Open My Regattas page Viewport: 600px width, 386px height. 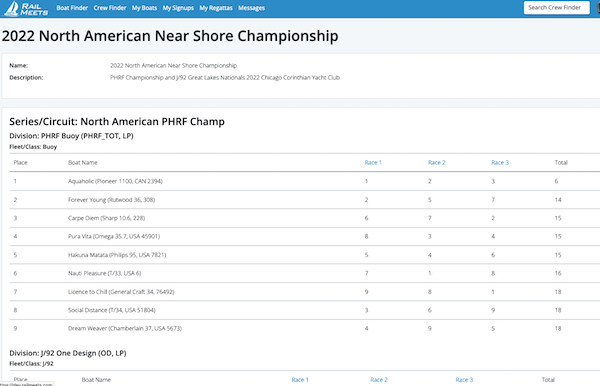[x=216, y=8]
